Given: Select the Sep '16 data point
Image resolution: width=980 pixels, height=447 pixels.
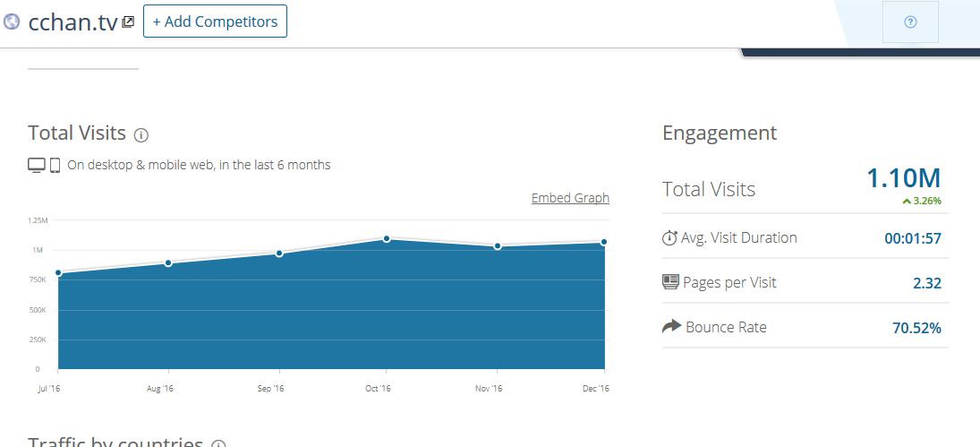Looking at the screenshot, I should [279, 254].
